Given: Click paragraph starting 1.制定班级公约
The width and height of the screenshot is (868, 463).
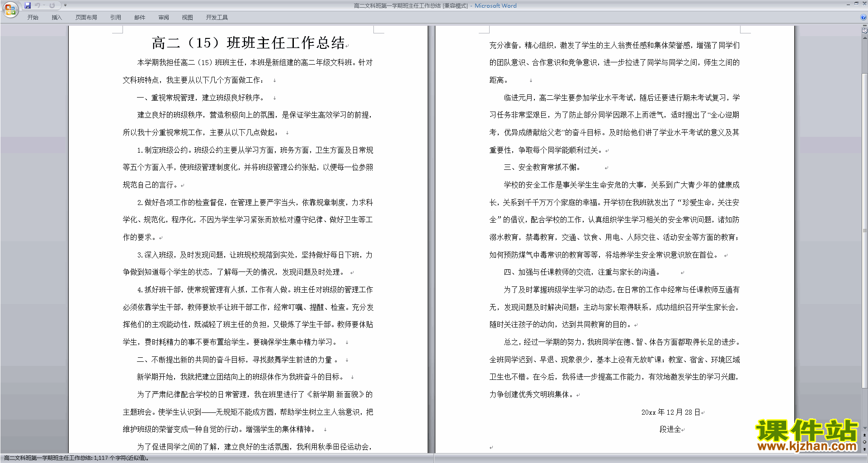Looking at the screenshot, I should [248, 167].
